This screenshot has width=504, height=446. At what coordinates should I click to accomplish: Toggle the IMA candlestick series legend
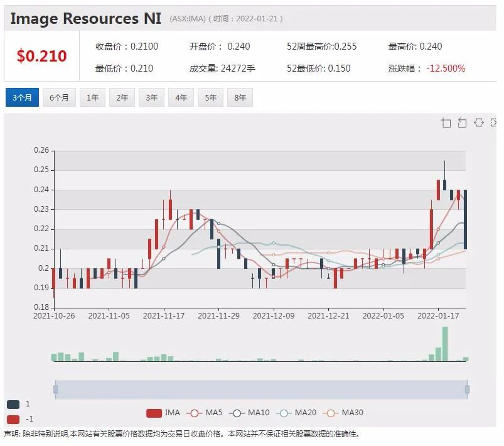pyautogui.click(x=163, y=413)
